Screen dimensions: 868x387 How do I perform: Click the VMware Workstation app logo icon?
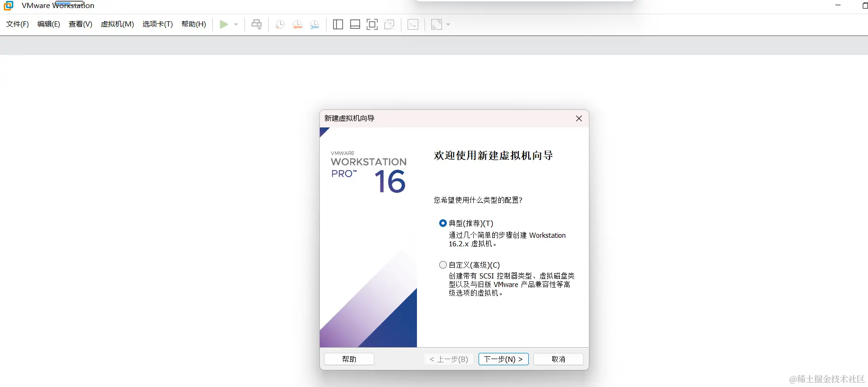coord(9,6)
